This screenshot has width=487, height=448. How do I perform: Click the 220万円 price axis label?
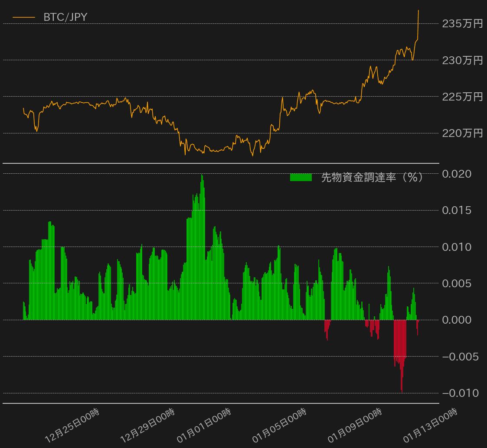point(462,133)
